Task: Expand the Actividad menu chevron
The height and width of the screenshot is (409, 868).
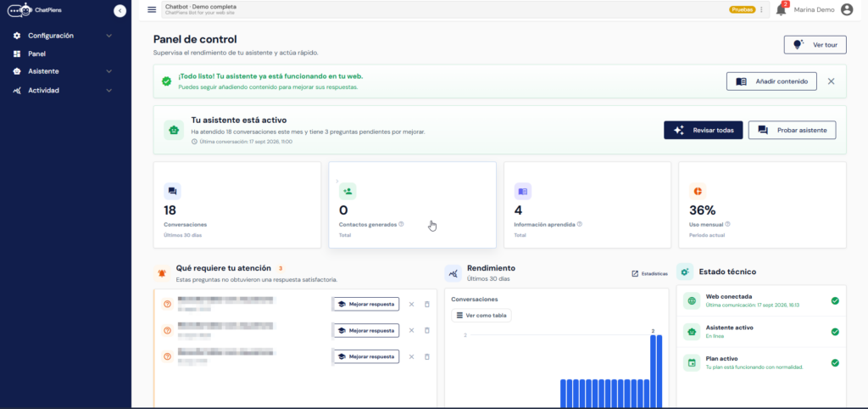Action: (109, 90)
